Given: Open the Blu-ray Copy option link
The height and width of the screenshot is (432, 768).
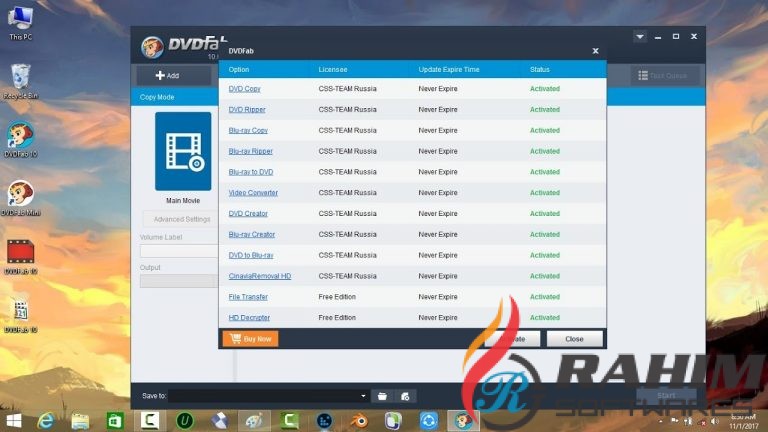Looking at the screenshot, I should 248,130.
